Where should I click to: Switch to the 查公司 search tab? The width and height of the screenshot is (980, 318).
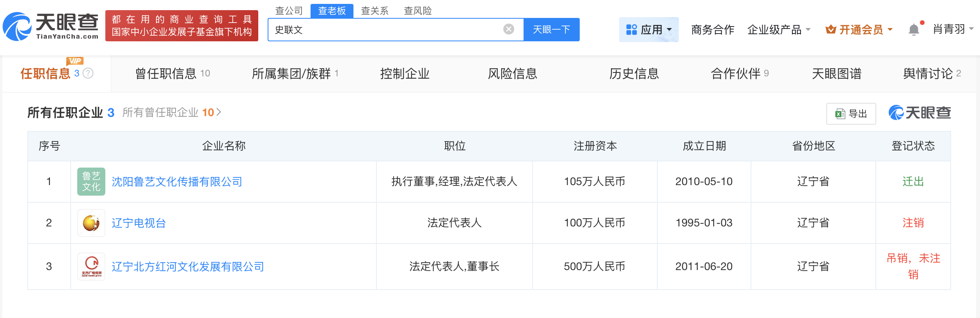click(x=289, y=11)
